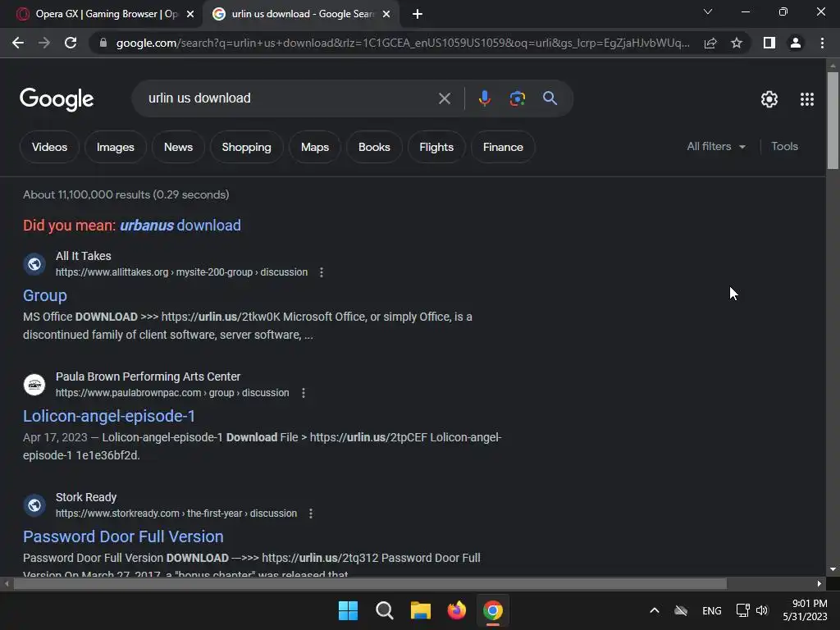Open the ENG language indicator
The height and width of the screenshot is (630, 840).
point(711,610)
